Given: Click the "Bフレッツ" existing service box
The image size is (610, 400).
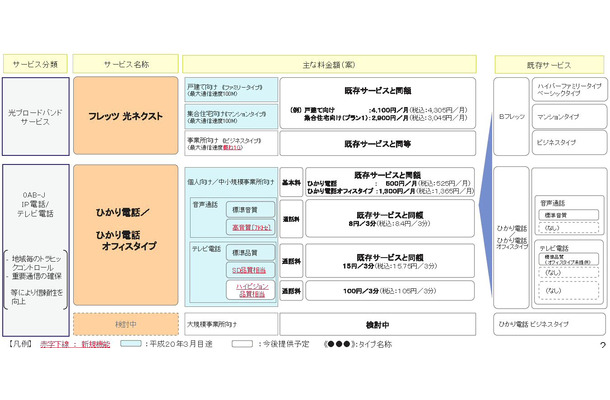Looking at the screenshot, I should (512, 116).
